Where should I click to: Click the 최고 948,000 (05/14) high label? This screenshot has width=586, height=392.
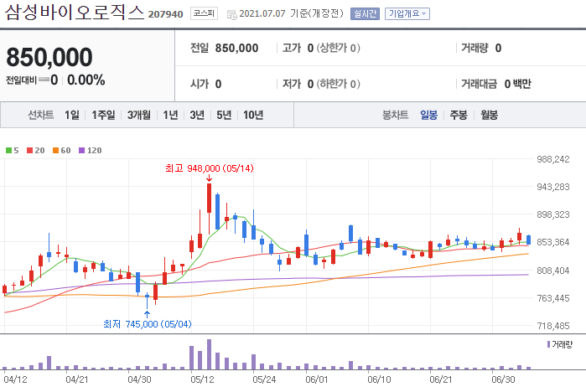pos(210,168)
